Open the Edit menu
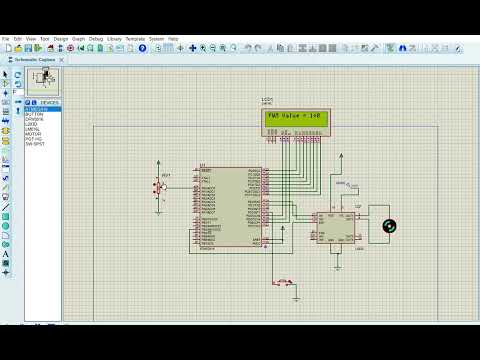The width and height of the screenshot is (480, 360). [18, 39]
